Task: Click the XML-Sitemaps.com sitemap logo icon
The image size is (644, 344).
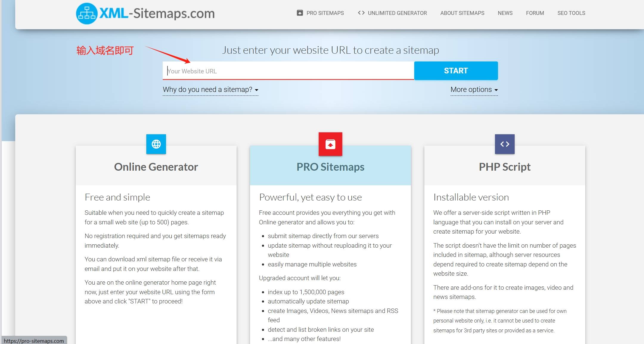Action: 87,13
